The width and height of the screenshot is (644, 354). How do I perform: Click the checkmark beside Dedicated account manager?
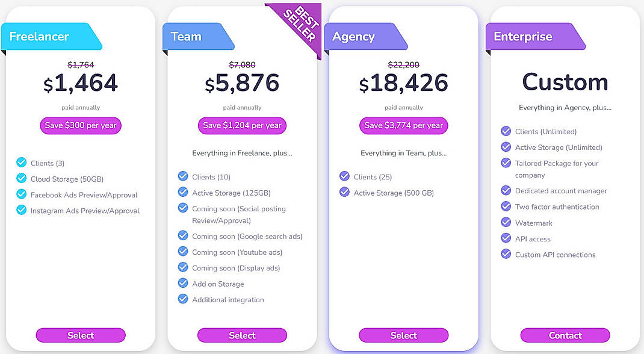506,190
